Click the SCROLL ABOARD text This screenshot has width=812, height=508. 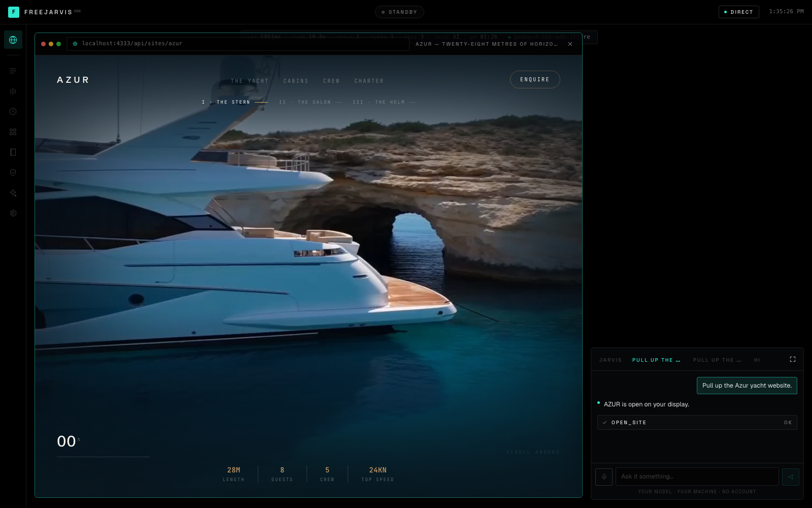point(533,452)
